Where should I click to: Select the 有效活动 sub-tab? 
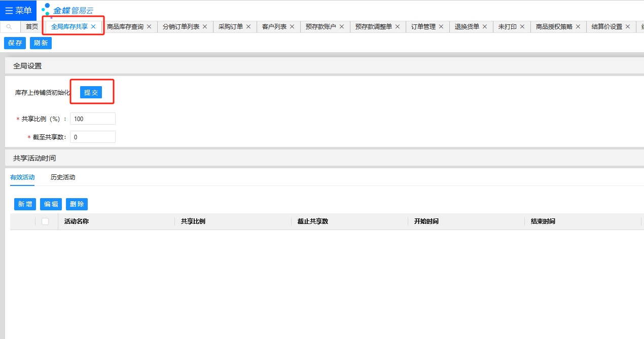[x=22, y=177]
